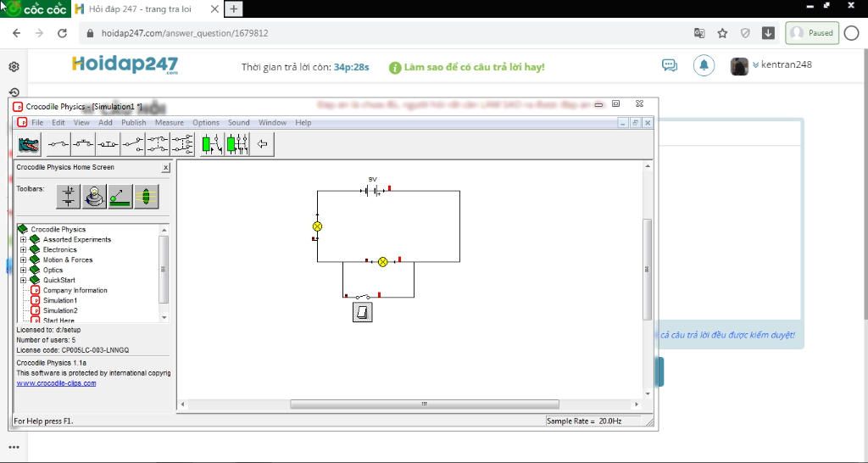Reload the Hoidap247 page

pyautogui.click(x=62, y=33)
